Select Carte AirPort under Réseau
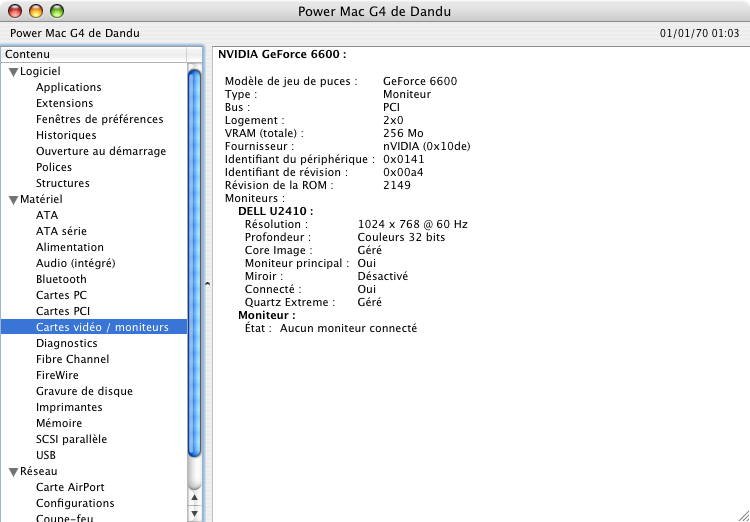 [x=70, y=487]
